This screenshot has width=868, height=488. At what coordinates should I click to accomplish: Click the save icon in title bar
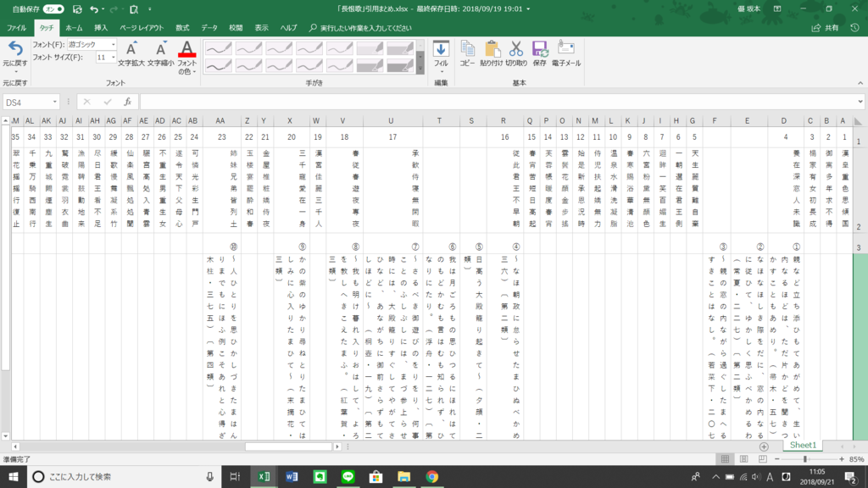[77, 8]
